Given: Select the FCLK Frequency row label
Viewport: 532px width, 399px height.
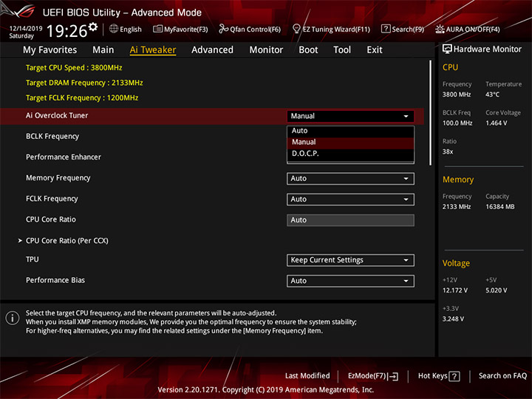Looking at the screenshot, I should (x=52, y=199).
